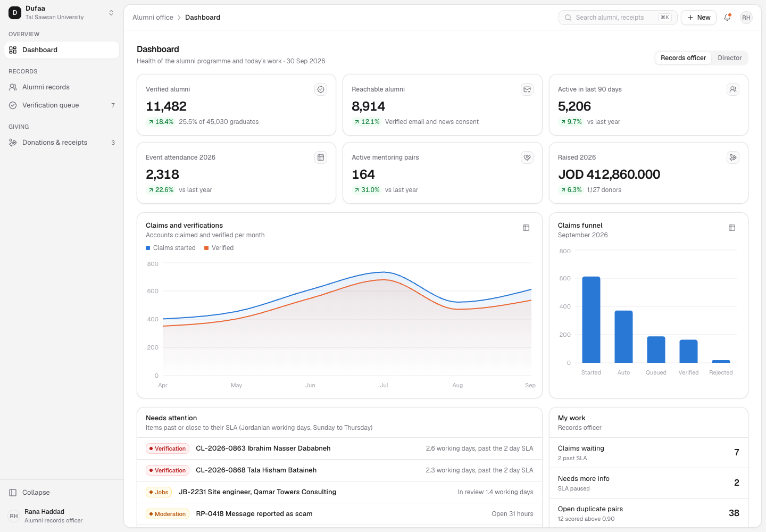
Task: Open the Needs more info work item
Action: [x=648, y=483]
